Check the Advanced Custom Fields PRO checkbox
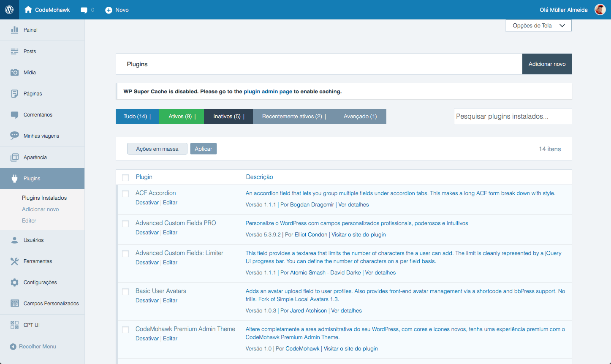The image size is (611, 364). pos(125,224)
